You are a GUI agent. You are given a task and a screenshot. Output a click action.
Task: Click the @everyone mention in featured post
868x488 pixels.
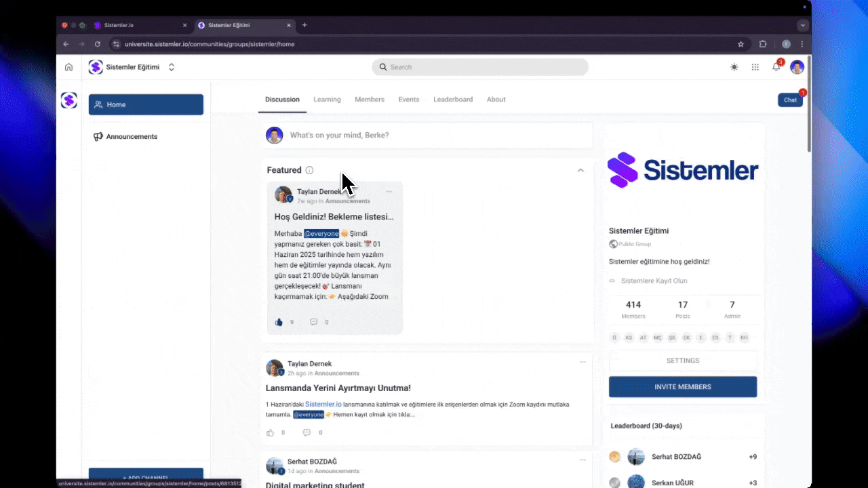coord(321,234)
